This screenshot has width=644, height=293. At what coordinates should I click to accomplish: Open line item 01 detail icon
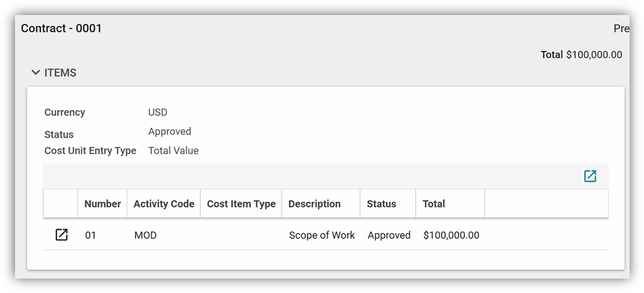(61, 235)
